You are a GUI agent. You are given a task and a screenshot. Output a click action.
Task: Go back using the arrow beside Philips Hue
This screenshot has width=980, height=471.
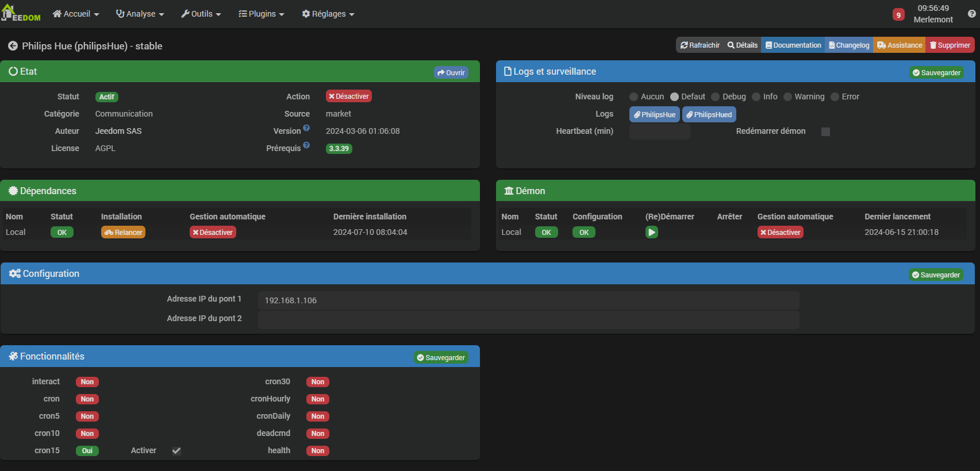13,46
